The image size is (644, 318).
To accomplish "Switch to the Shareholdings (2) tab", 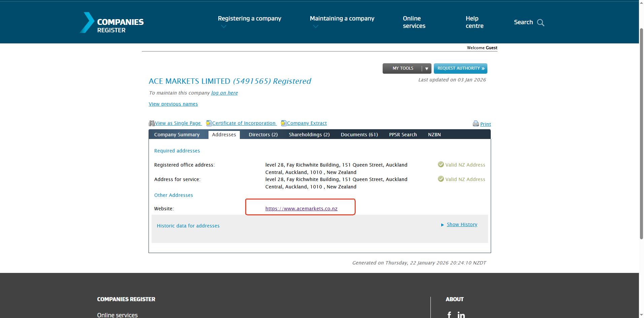I will tap(309, 135).
